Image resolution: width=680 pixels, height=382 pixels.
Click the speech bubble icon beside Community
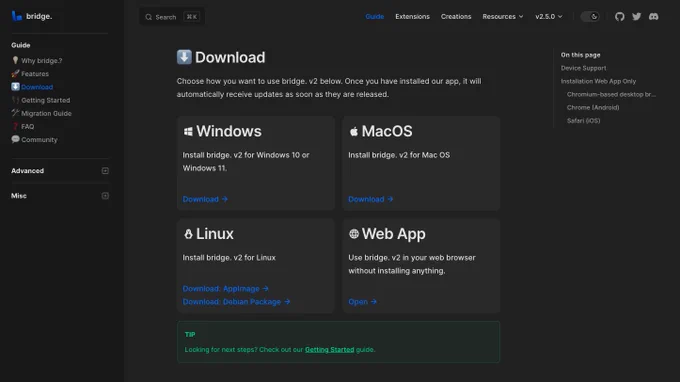pyautogui.click(x=15, y=139)
